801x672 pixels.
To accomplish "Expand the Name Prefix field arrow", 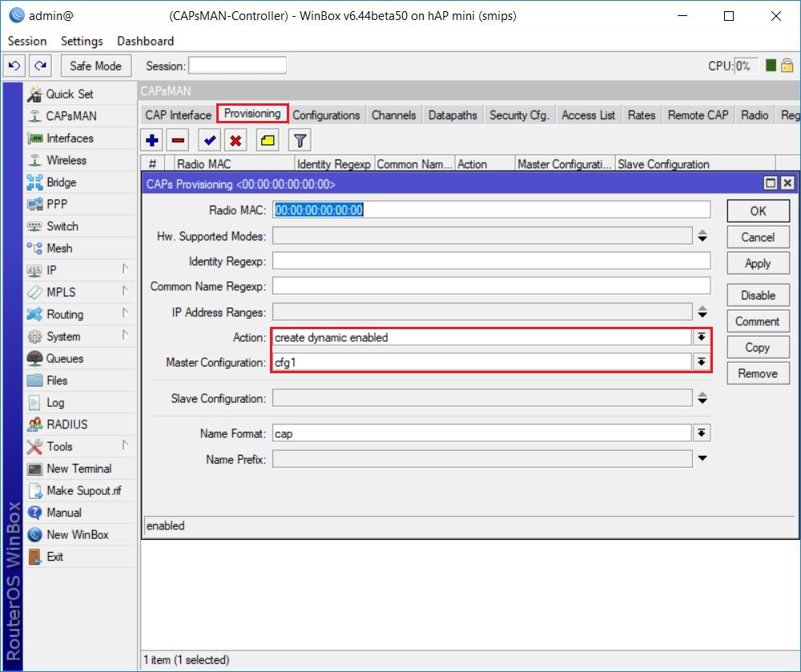I will (x=702, y=459).
